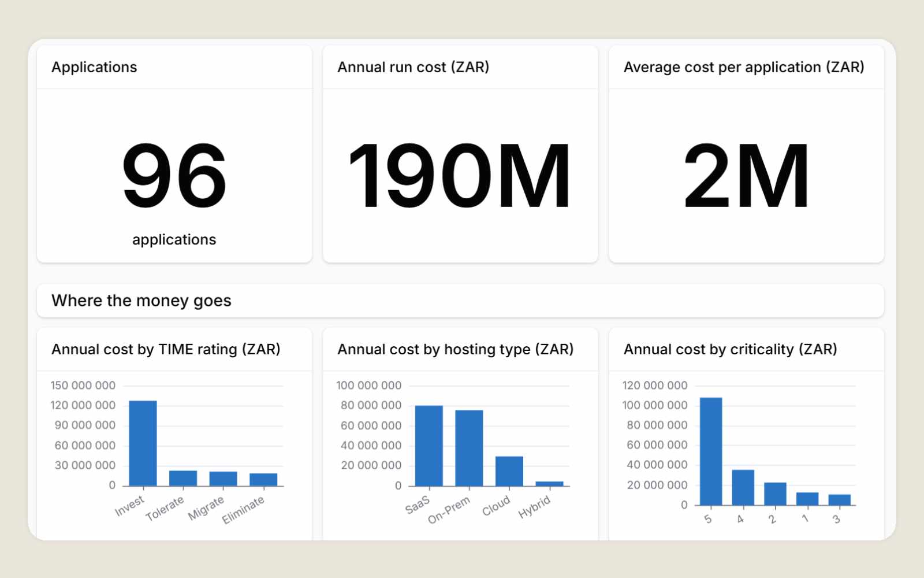
Task: Select the "Tolerate" x-axis label
Action: (x=165, y=508)
